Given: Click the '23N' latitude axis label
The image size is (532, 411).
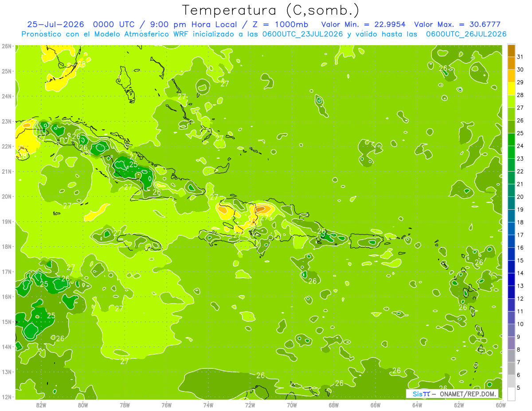Looking at the screenshot, I should [x=6, y=121].
